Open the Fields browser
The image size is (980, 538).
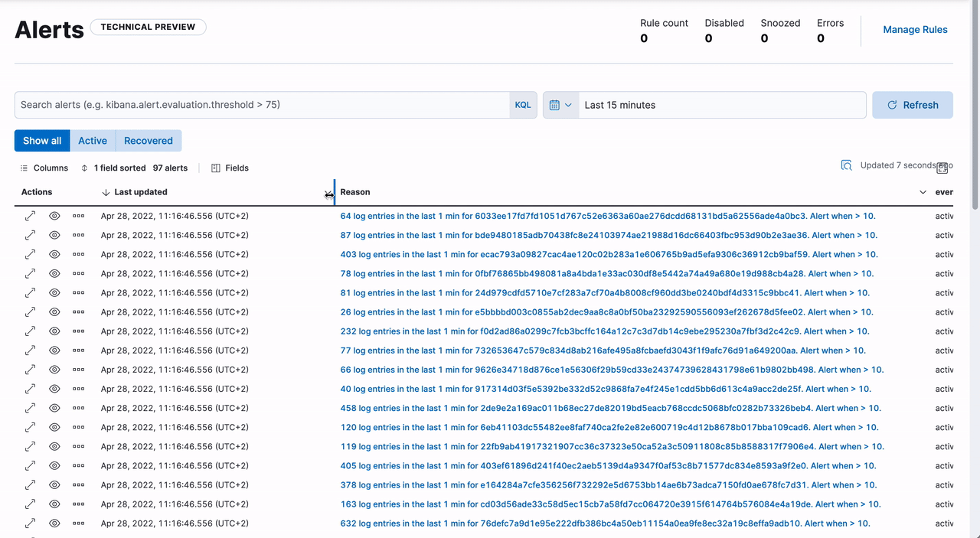coord(229,168)
